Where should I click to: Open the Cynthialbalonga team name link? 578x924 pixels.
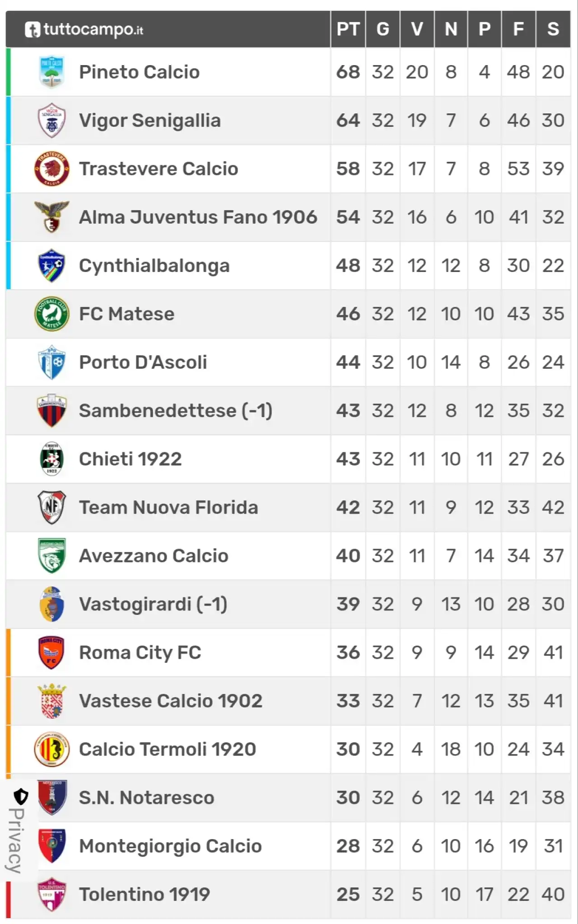pyautogui.click(x=154, y=266)
